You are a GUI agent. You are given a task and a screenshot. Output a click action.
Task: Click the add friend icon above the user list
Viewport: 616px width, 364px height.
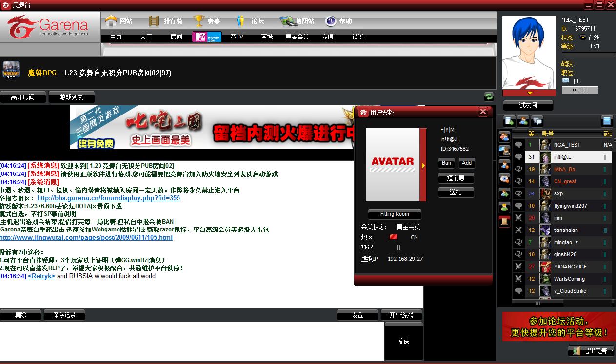tap(523, 121)
